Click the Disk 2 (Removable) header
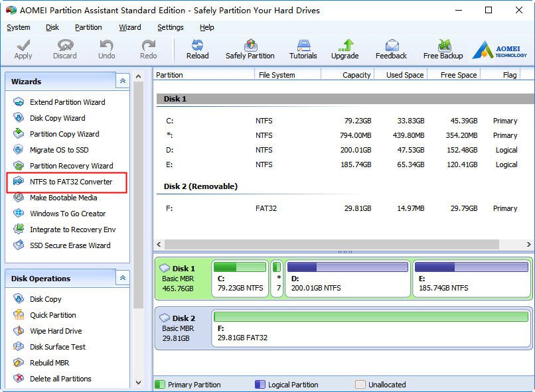The image size is (535, 392). point(200,186)
